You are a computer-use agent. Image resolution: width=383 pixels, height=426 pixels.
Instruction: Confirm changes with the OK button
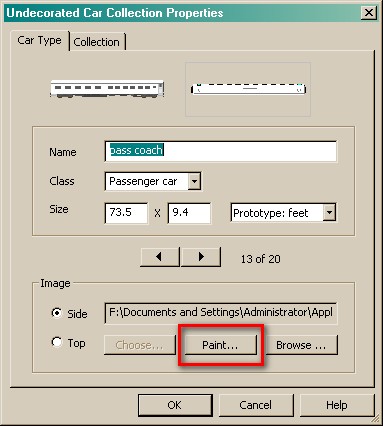pos(175,405)
